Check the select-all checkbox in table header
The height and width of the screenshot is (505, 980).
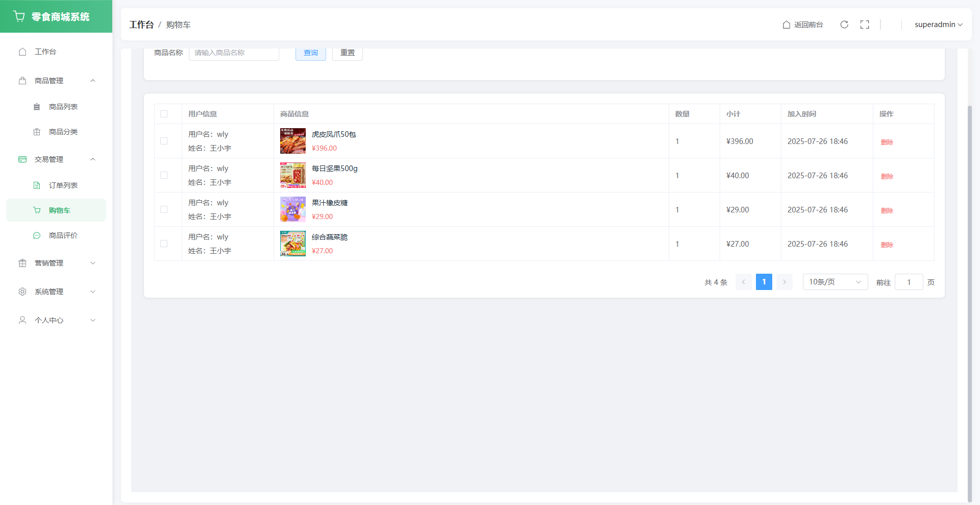click(x=164, y=114)
